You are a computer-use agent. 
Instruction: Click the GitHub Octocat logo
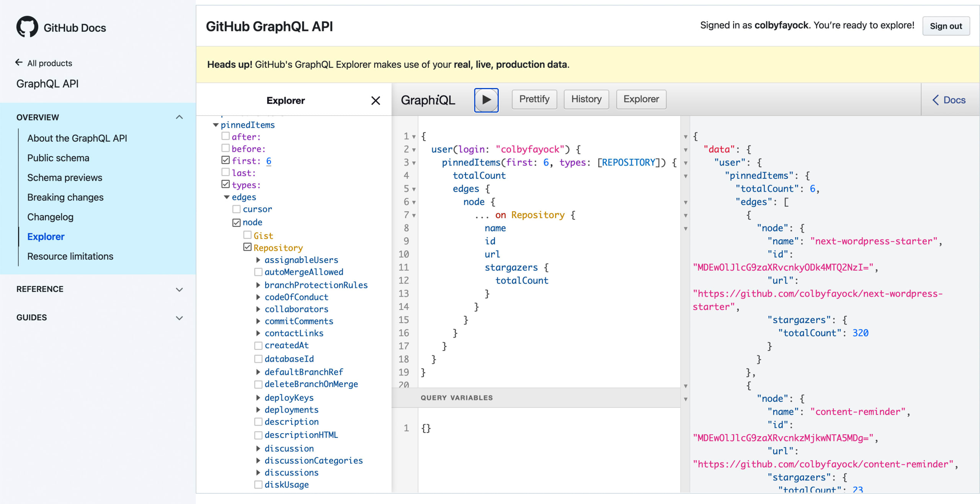pyautogui.click(x=27, y=27)
